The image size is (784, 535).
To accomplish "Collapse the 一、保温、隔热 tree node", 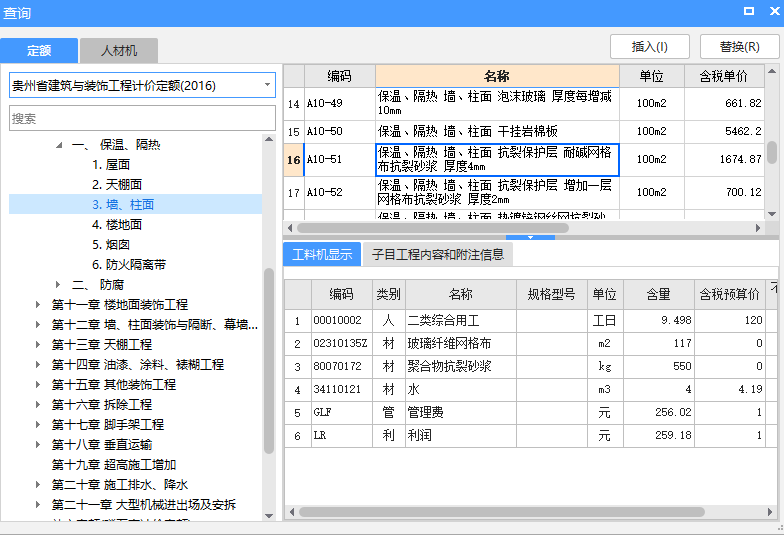I will coord(59,145).
